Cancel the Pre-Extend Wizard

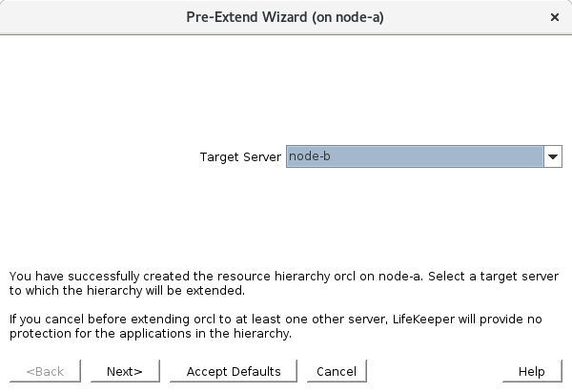336,371
